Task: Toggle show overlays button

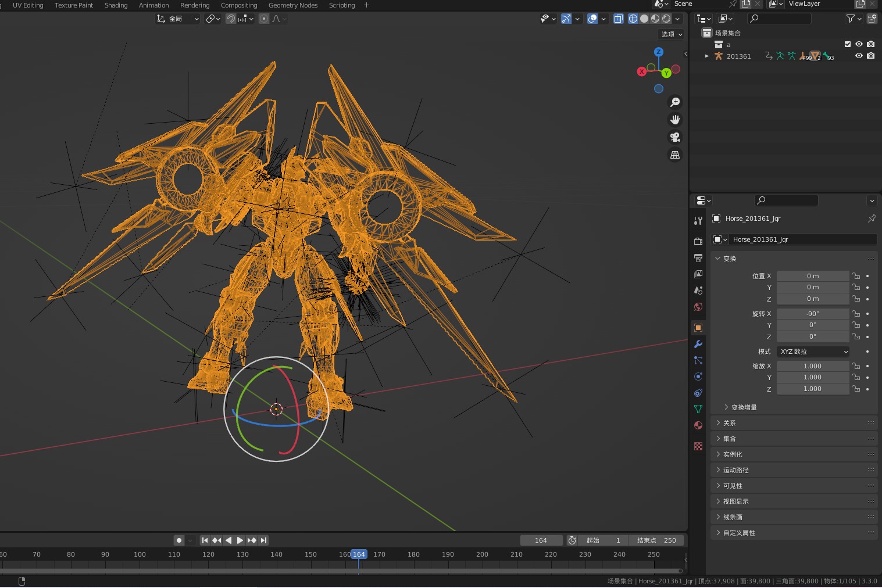Action: tap(592, 19)
